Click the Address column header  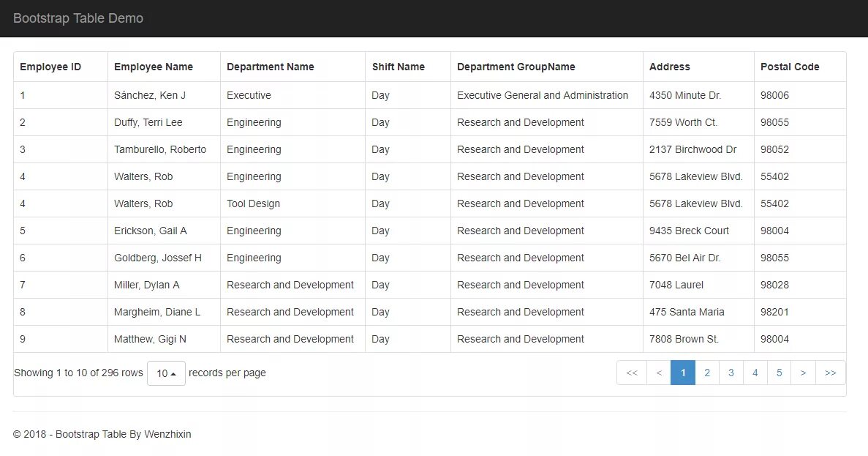[670, 67]
